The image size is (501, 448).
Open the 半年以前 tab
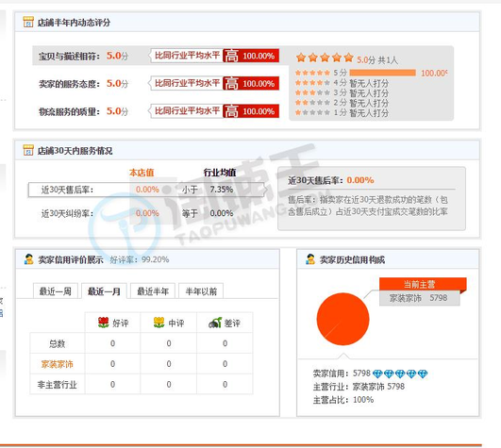point(201,290)
